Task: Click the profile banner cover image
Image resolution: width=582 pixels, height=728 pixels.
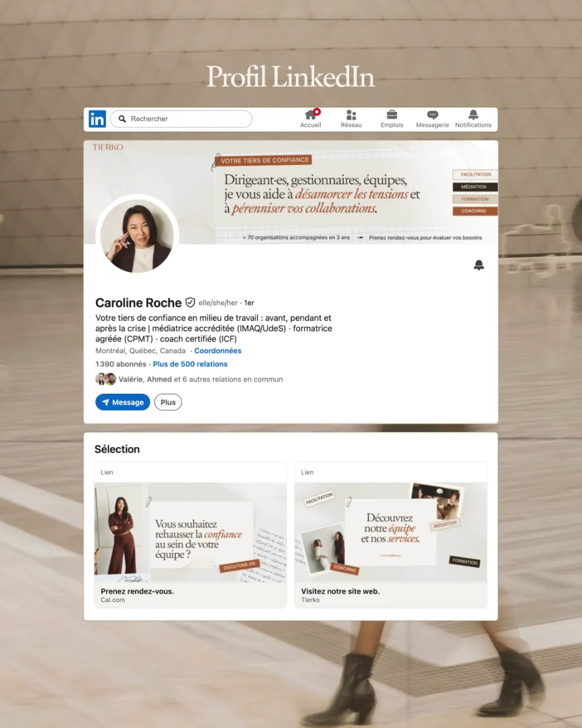Action: (x=291, y=192)
